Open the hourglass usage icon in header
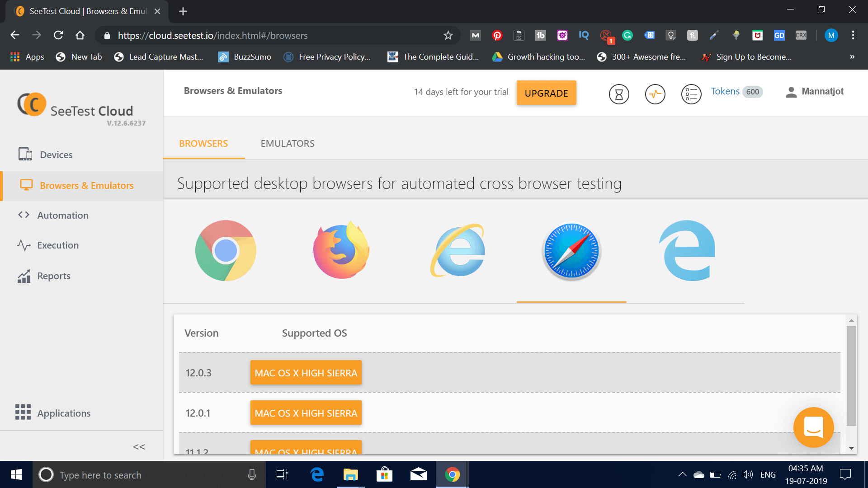Viewport: 868px width, 488px height. pos(618,94)
